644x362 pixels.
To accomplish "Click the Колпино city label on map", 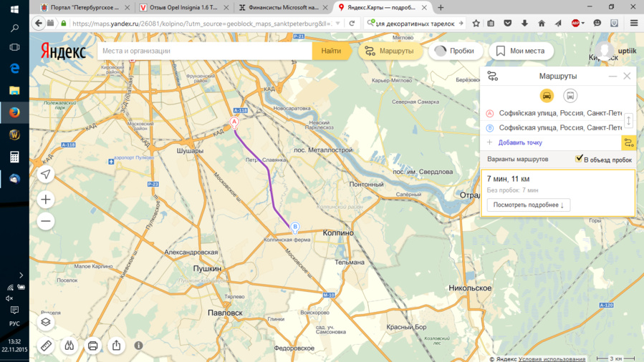I will click(338, 233).
